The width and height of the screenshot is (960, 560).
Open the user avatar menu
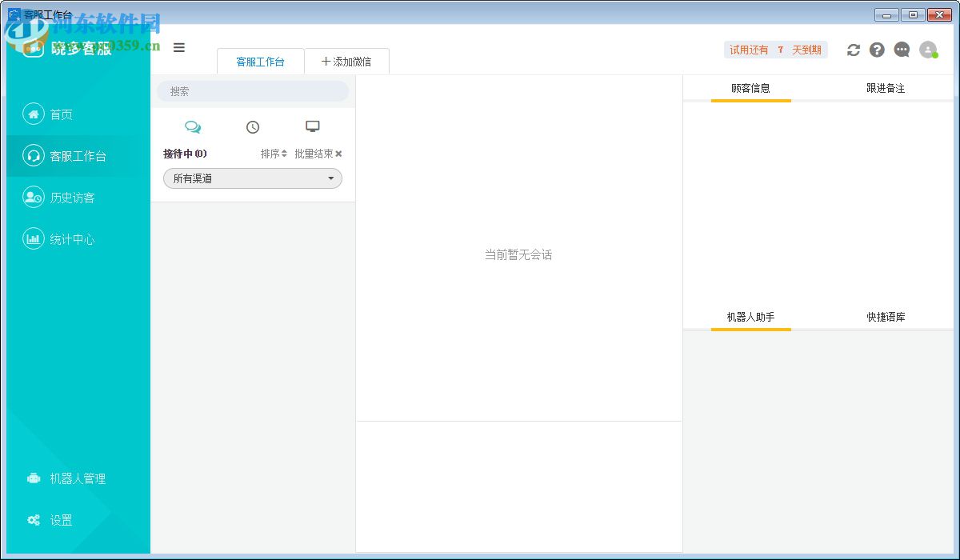coord(928,50)
